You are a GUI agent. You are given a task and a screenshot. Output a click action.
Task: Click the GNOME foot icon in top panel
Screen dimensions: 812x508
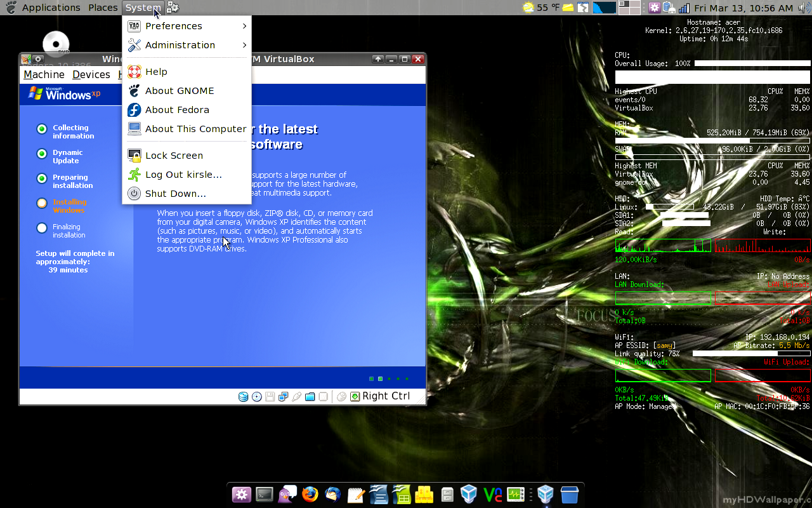tap(10, 8)
